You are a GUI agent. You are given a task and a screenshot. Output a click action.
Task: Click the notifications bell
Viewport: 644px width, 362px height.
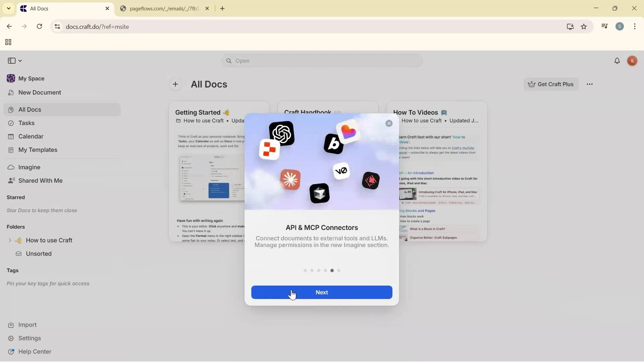[617, 61]
